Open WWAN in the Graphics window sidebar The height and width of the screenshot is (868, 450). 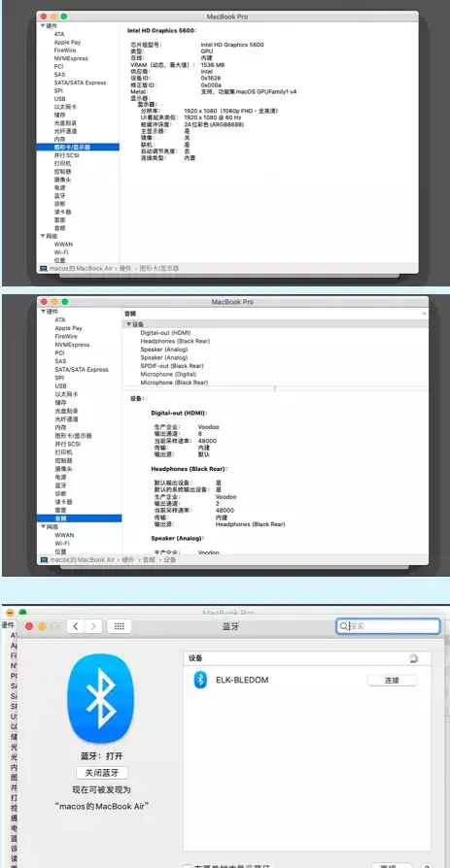click(x=63, y=244)
